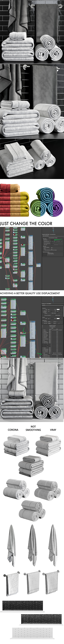This screenshot has height=644, width=64.
Task: Toggle the Translucency map checkbox
Action: tap(43, 342)
